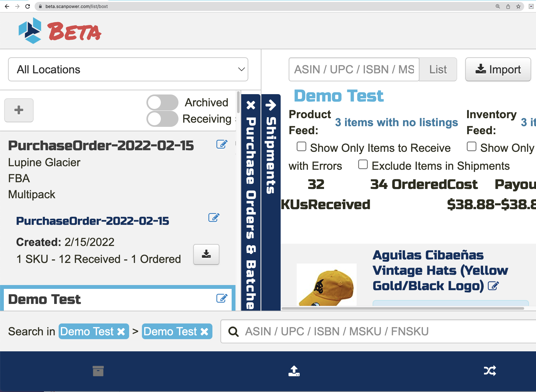Open the archive box icon in footer

tap(98, 371)
